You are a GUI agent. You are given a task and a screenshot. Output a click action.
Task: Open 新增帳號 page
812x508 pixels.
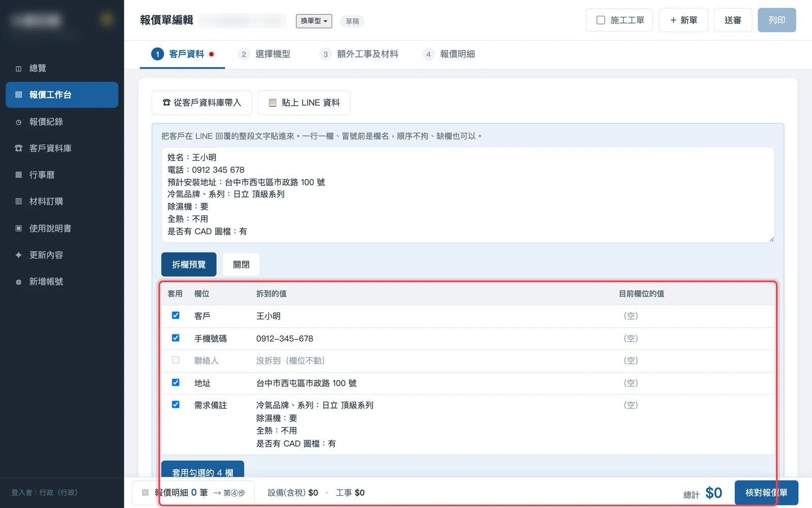coord(62,281)
